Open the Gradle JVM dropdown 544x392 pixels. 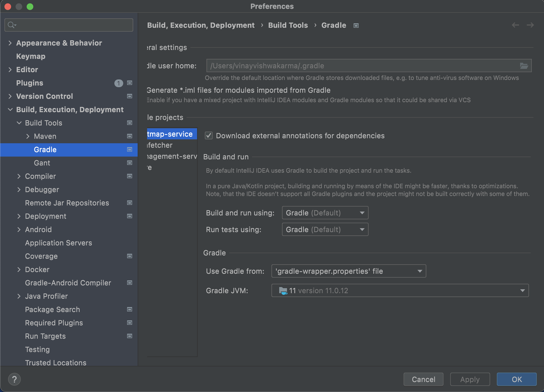pyautogui.click(x=400, y=290)
